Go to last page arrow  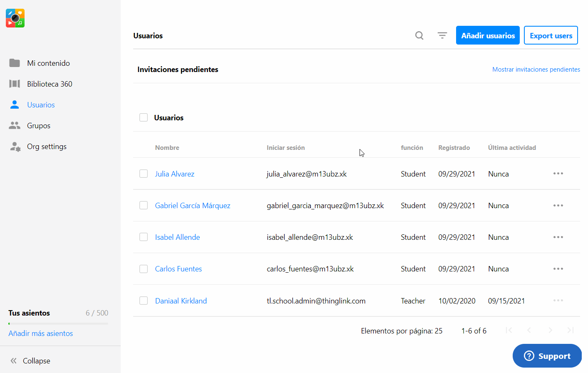pyautogui.click(x=571, y=330)
